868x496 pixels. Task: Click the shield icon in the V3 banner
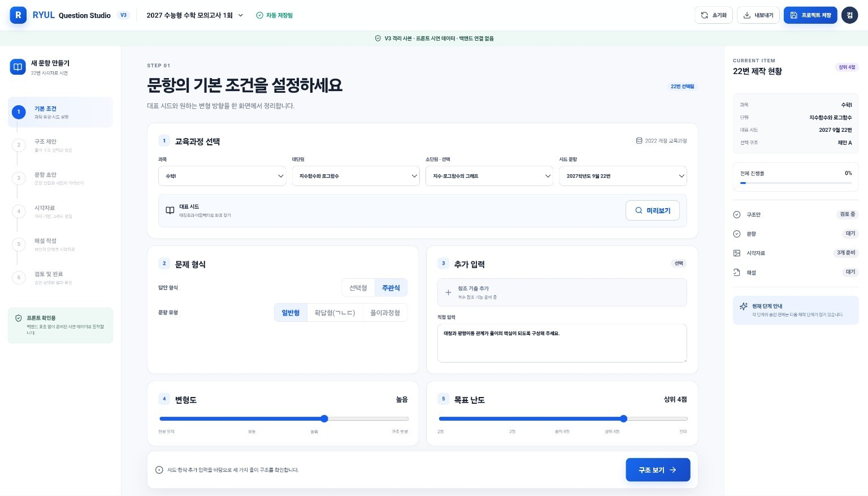tap(378, 38)
